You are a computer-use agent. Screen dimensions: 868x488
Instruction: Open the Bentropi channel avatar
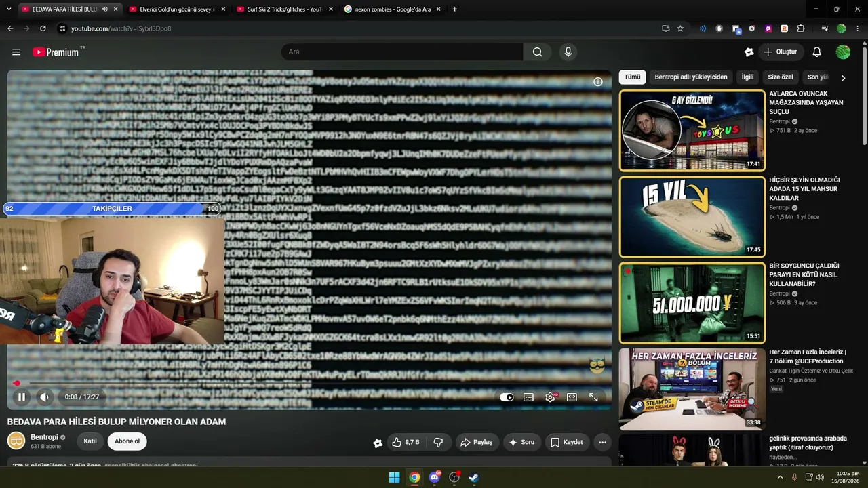16,441
